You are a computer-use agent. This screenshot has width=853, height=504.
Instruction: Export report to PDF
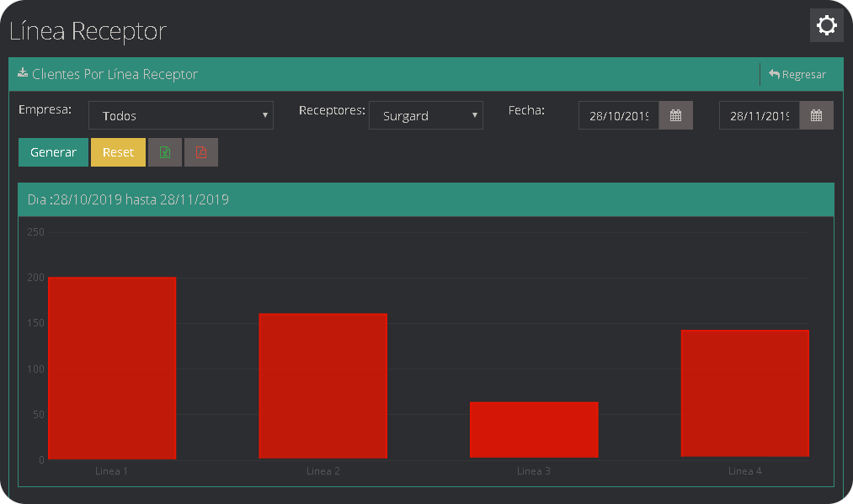[201, 152]
